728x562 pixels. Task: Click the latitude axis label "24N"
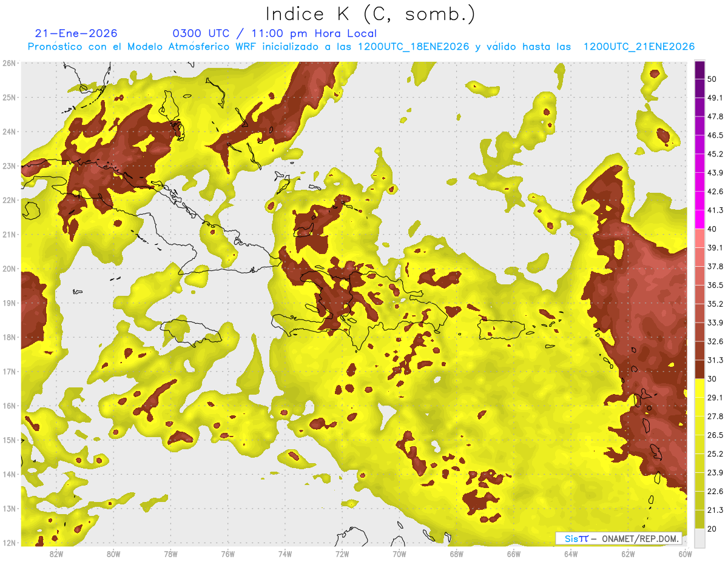[9, 132]
